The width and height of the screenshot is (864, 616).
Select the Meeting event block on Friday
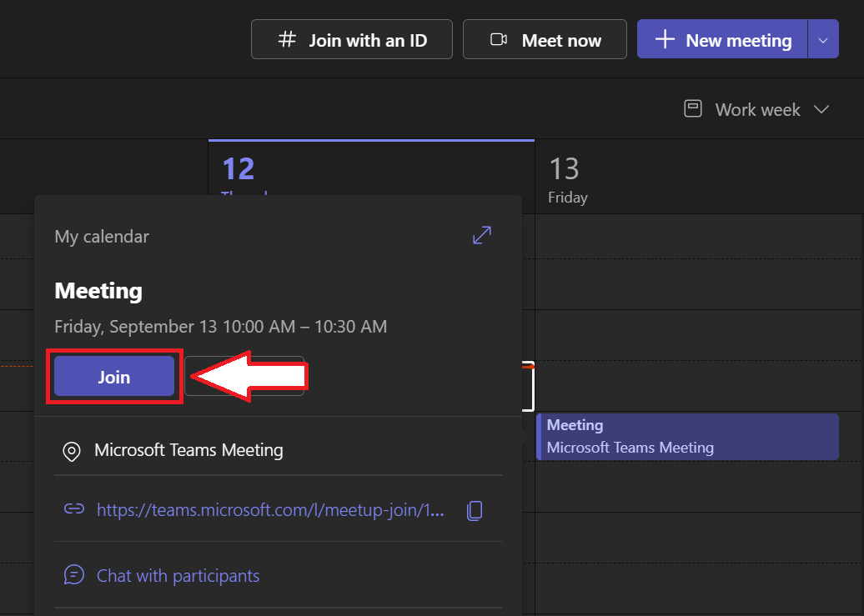[687, 436]
